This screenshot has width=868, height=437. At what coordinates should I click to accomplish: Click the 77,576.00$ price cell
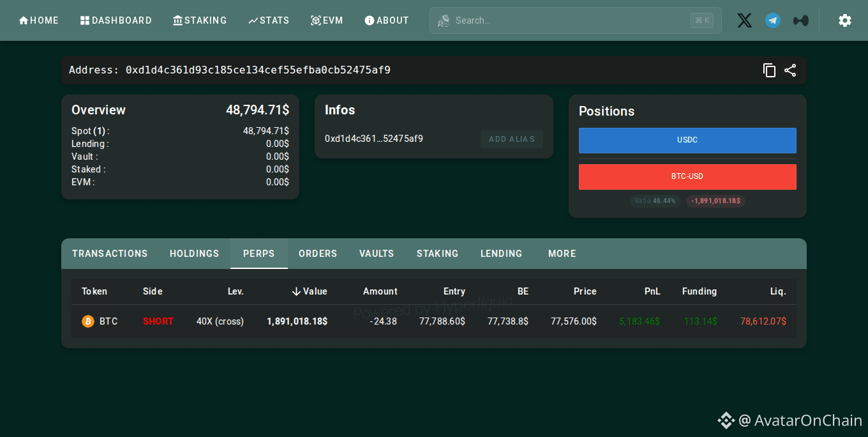(574, 321)
